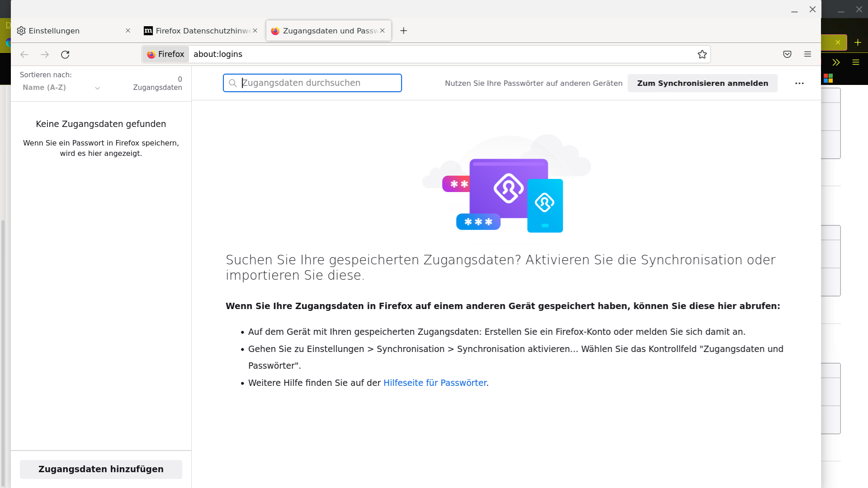868x488 pixels.
Task: Click the back navigation arrow
Action: pos(24,55)
